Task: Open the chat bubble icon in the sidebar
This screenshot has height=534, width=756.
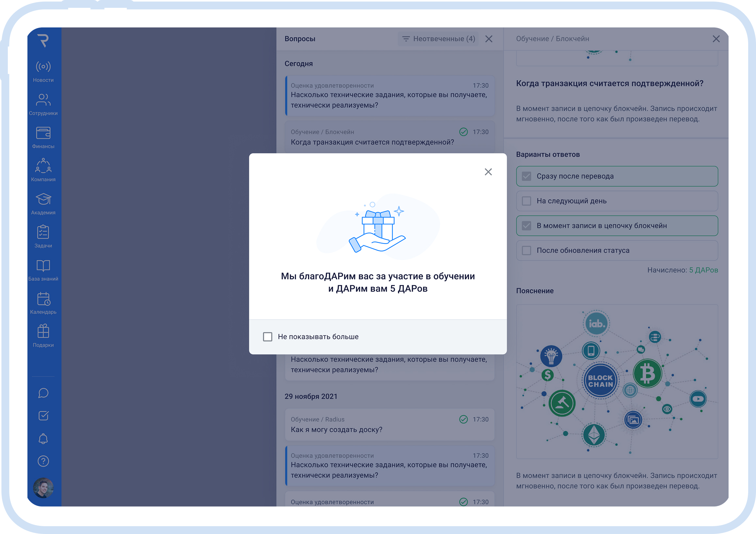Action: coord(43,393)
